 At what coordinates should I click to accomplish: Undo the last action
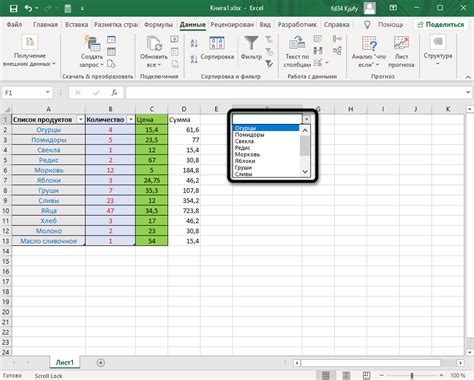(x=28, y=8)
